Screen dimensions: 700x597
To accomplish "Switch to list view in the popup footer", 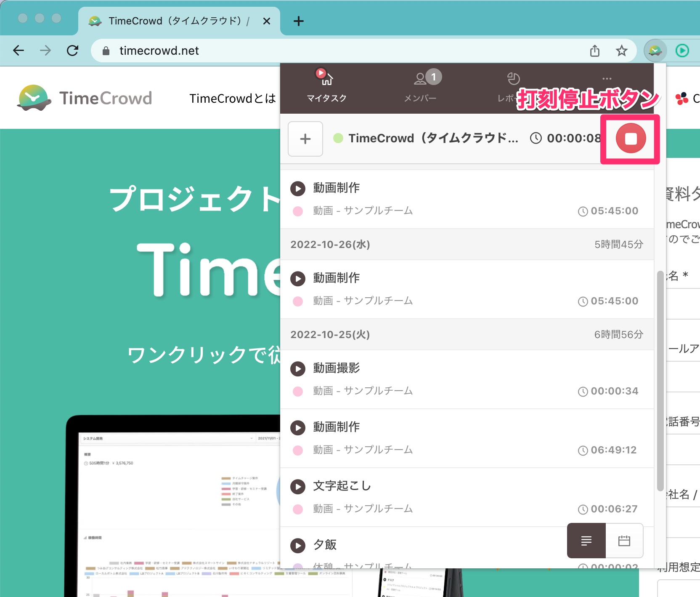I will (586, 541).
